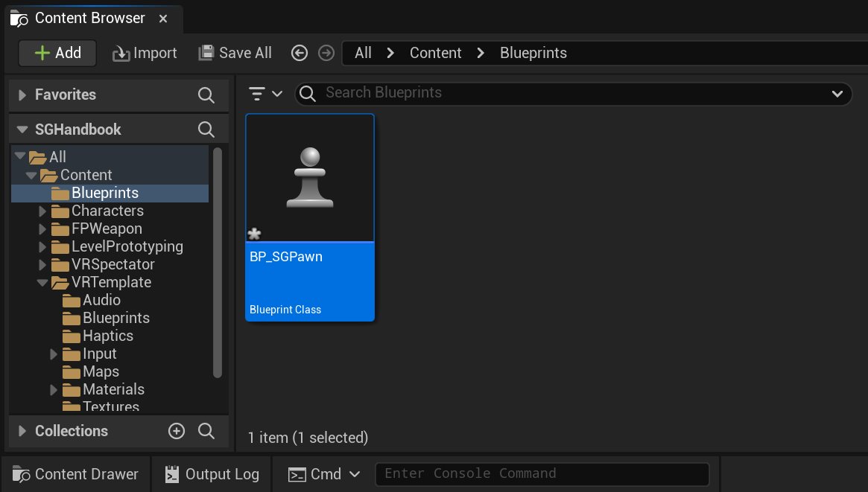The height and width of the screenshot is (492, 868).
Task: Select the BP_SGPawn asset thumbnail
Action: (310, 177)
